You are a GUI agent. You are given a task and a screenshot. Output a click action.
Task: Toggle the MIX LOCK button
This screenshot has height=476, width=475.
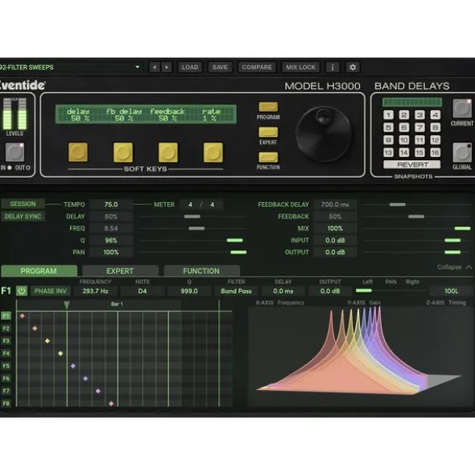[300, 67]
